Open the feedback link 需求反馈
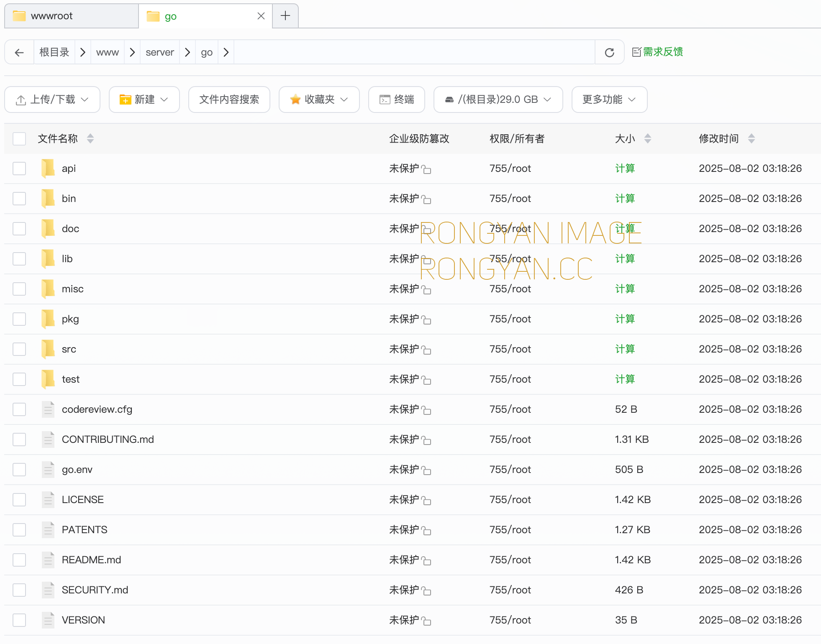This screenshot has width=821, height=644. [657, 52]
